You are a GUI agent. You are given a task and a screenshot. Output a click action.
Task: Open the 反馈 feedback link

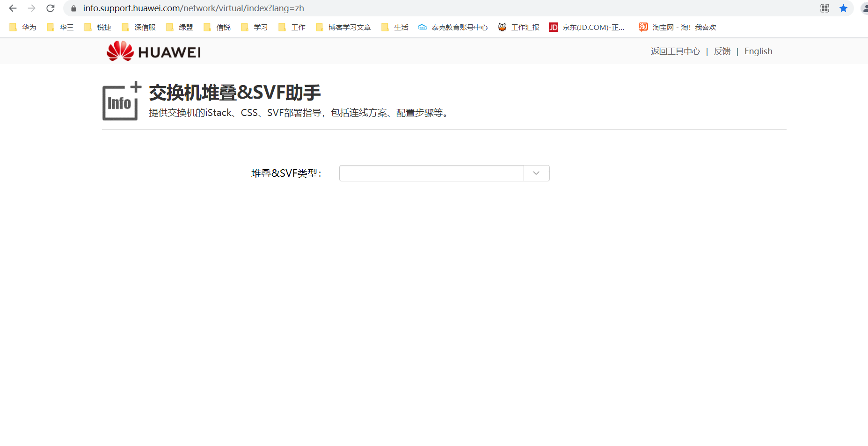tap(722, 51)
